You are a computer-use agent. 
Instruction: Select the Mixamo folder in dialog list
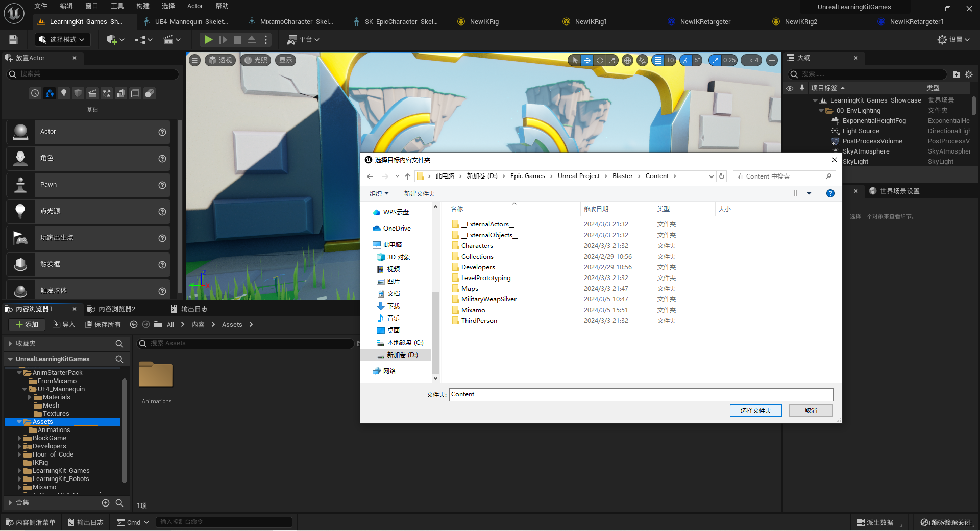[473, 310]
